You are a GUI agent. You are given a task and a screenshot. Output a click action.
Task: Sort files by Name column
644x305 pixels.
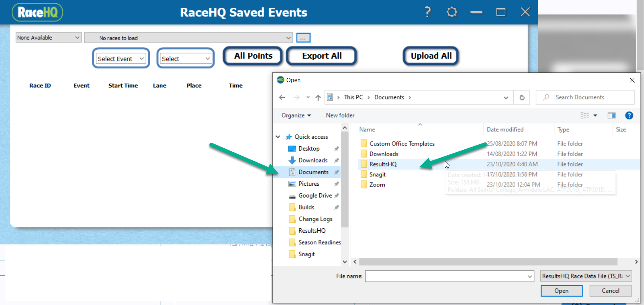(x=367, y=129)
